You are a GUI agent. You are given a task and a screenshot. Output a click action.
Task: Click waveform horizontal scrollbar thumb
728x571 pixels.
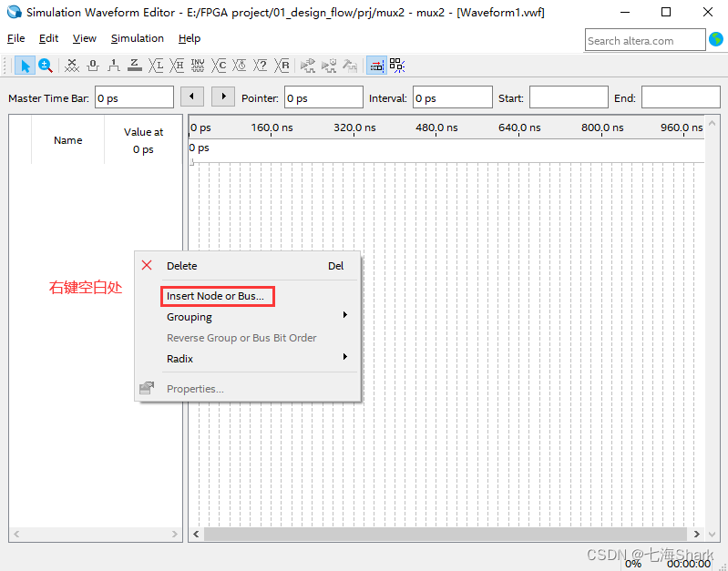tap(446, 534)
